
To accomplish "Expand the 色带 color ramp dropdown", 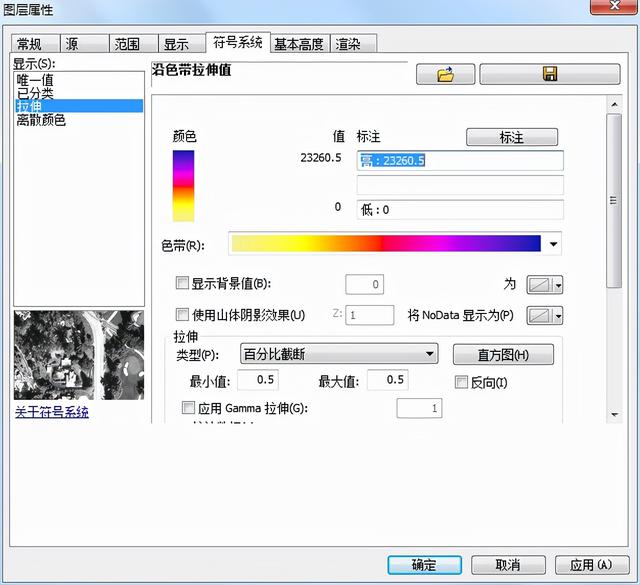I will tap(555, 244).
